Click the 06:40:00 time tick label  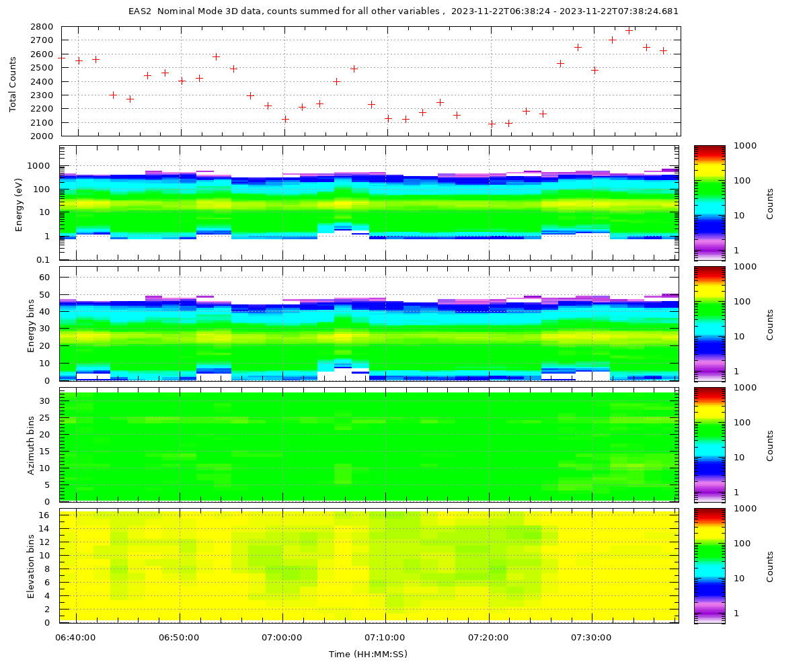click(75, 636)
